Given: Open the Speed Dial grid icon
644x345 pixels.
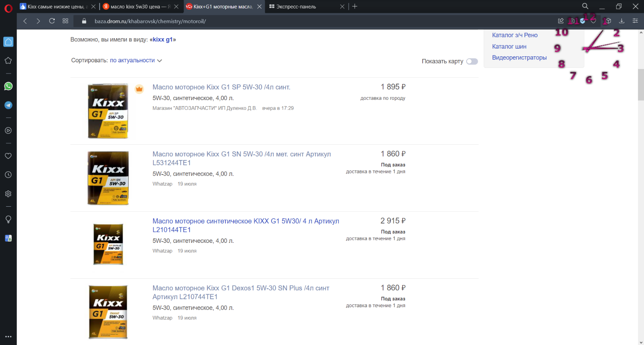Looking at the screenshot, I should 65,21.
